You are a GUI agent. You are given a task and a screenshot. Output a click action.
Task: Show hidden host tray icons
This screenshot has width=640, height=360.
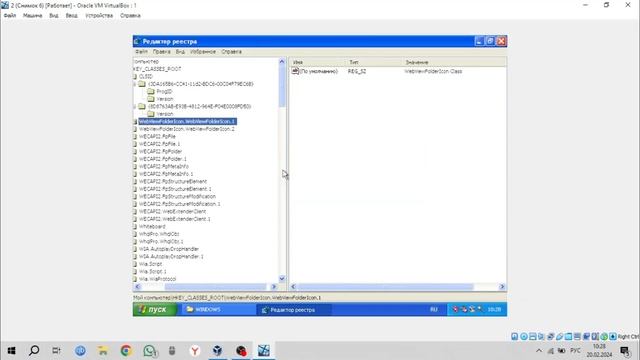click(x=539, y=351)
